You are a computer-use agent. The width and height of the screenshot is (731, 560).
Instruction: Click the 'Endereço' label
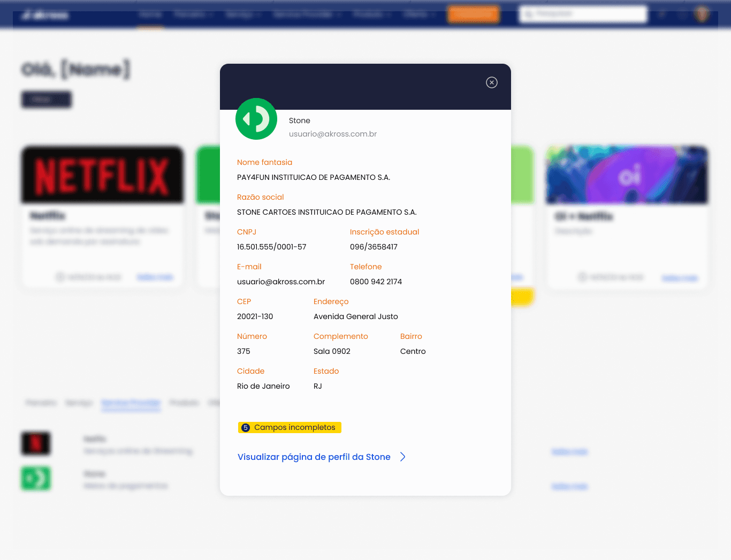pos(331,301)
